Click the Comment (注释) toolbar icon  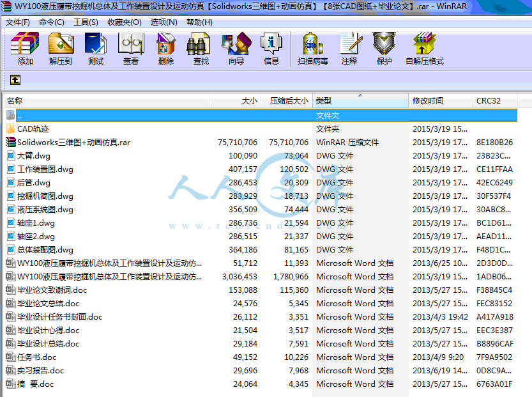pyautogui.click(x=351, y=43)
